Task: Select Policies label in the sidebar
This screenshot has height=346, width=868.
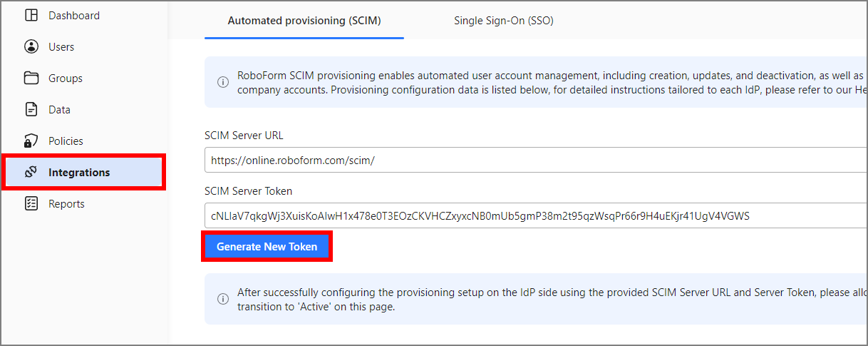Action: 66,141
